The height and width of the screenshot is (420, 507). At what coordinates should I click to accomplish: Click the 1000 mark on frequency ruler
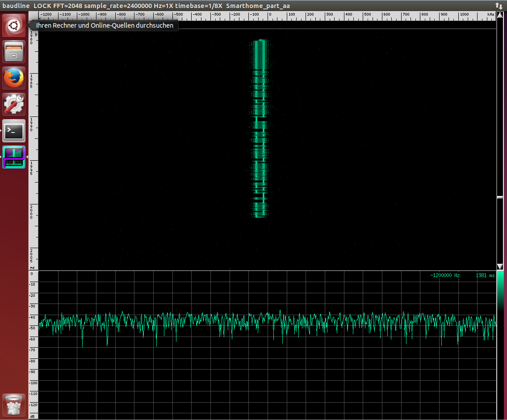tap(464, 15)
